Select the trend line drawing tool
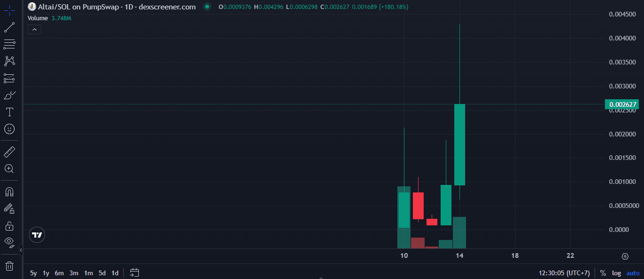The image size is (644, 279). tap(9, 27)
